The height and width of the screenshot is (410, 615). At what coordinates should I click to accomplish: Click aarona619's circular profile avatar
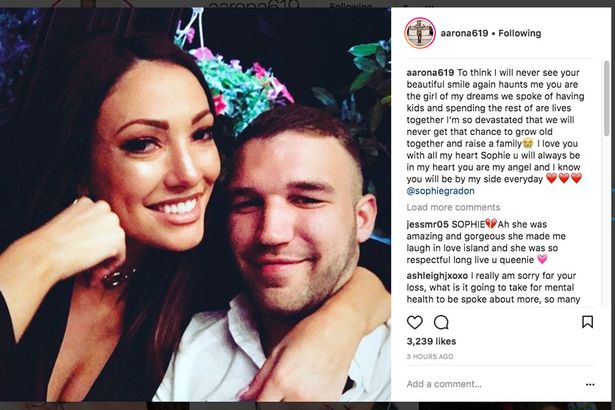click(420, 33)
